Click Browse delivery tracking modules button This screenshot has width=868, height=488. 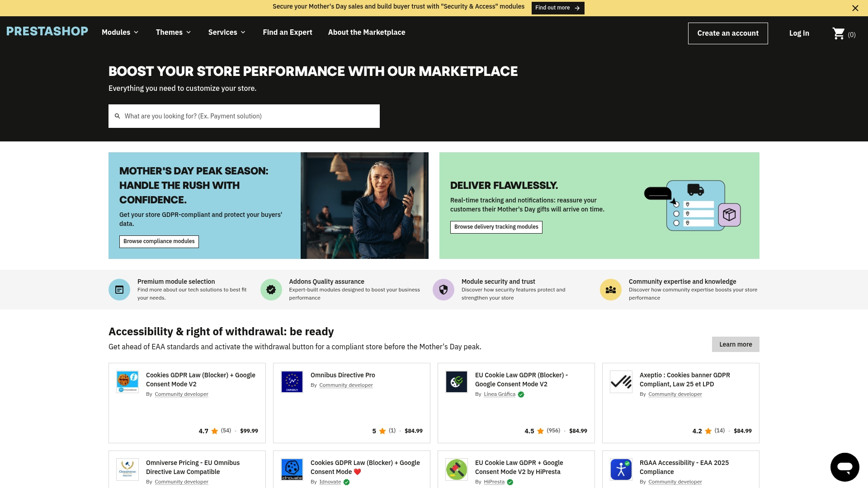pyautogui.click(x=496, y=227)
